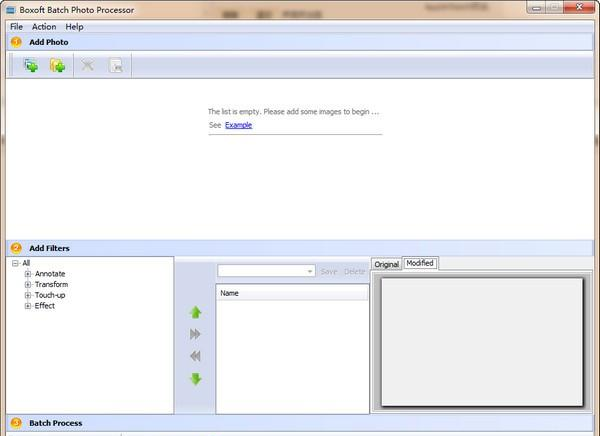This screenshot has height=436, width=600.
Task: Move filter up with green up arrow
Action: [x=196, y=312]
